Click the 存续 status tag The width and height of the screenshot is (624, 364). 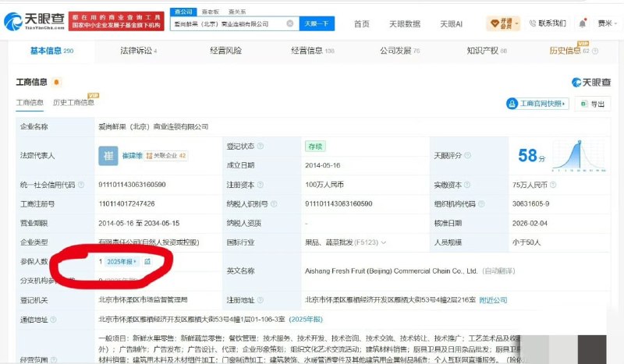(x=315, y=147)
